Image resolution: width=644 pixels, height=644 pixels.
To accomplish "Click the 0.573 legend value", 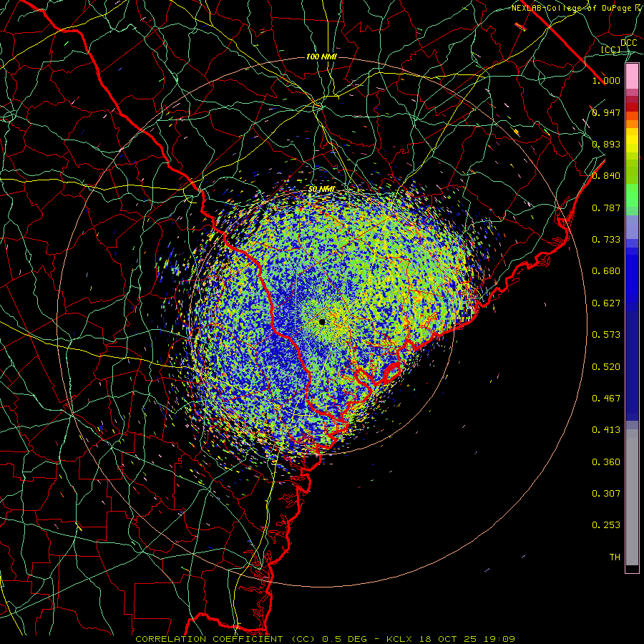I will [606, 335].
